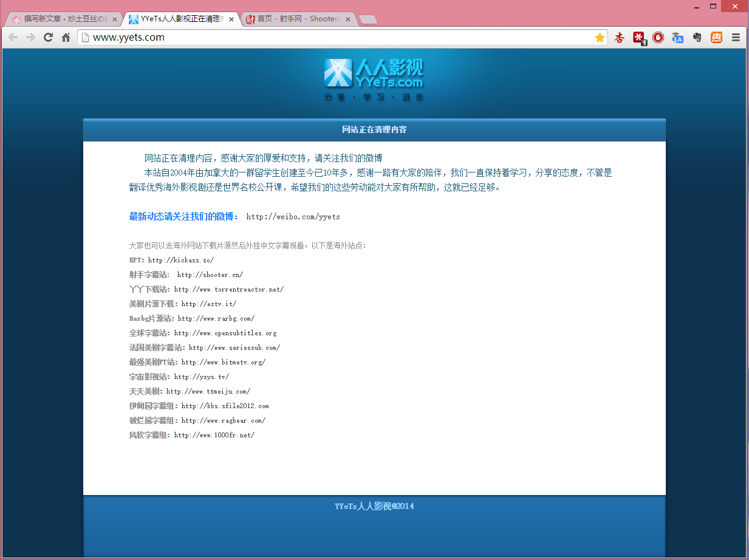Open a new tab with the new-tab button
Image resolution: width=749 pixels, height=560 pixels.
368,19
